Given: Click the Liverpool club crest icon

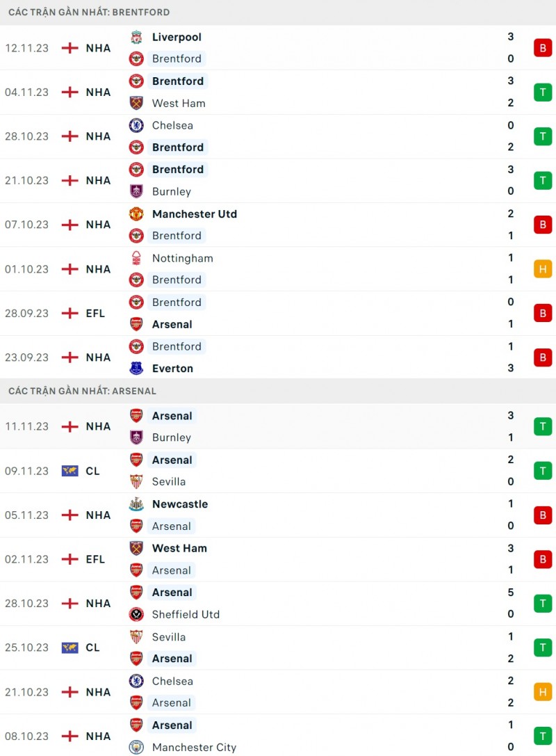Looking at the screenshot, I should coord(136,37).
